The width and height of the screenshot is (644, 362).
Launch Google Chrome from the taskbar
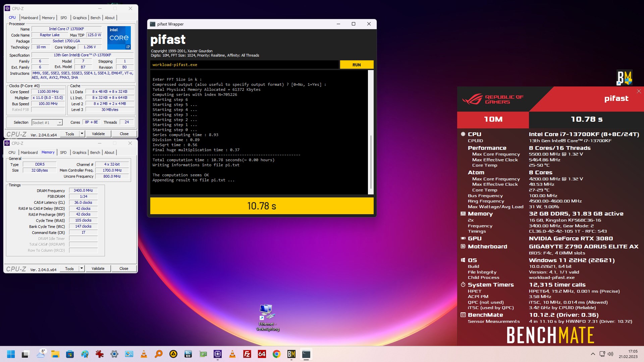(x=276, y=354)
